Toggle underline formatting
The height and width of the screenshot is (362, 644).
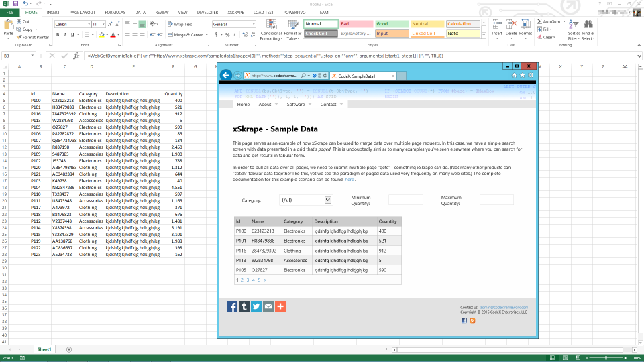coord(72,35)
